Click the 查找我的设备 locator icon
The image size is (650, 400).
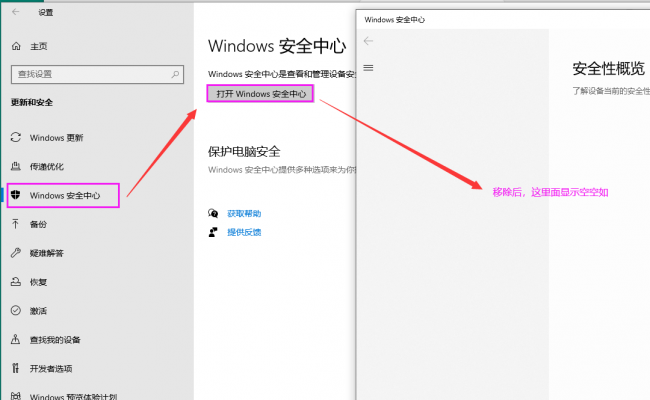tap(15, 339)
